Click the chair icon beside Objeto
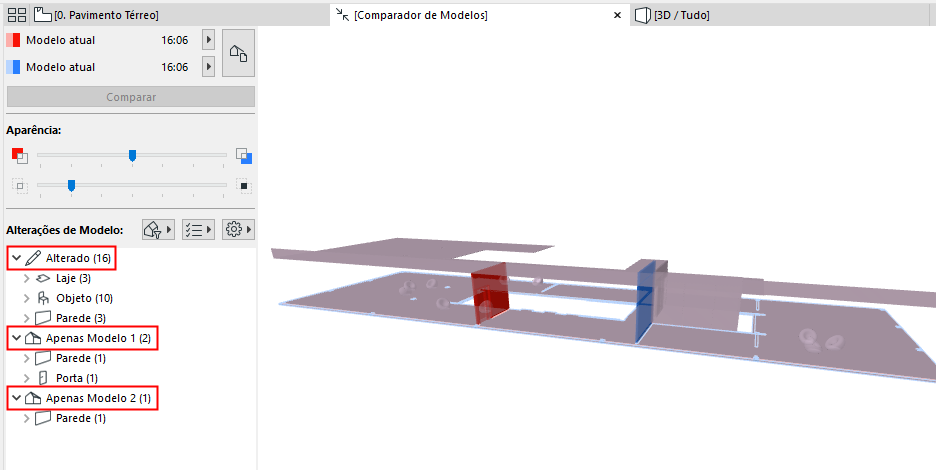The height and width of the screenshot is (470, 936). click(43, 298)
